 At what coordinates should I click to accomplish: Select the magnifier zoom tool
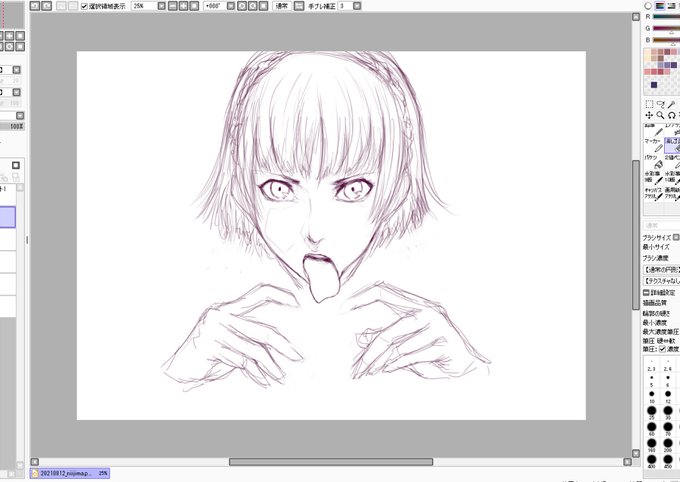[660, 115]
